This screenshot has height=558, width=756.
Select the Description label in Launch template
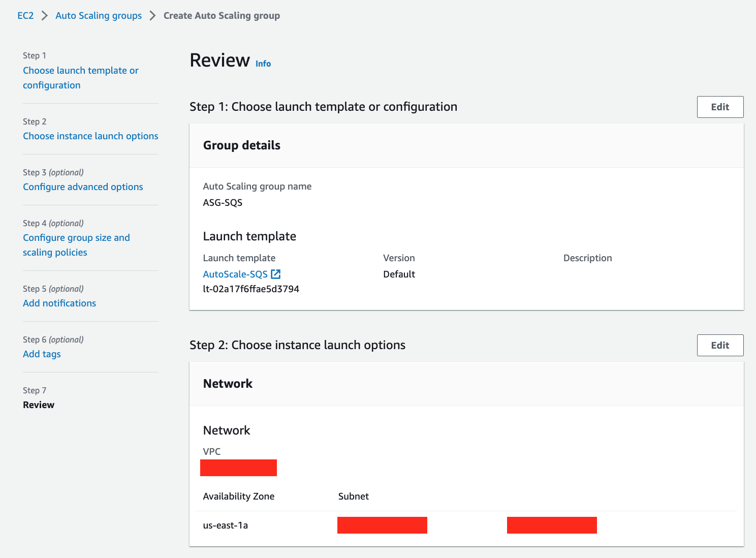(x=587, y=258)
